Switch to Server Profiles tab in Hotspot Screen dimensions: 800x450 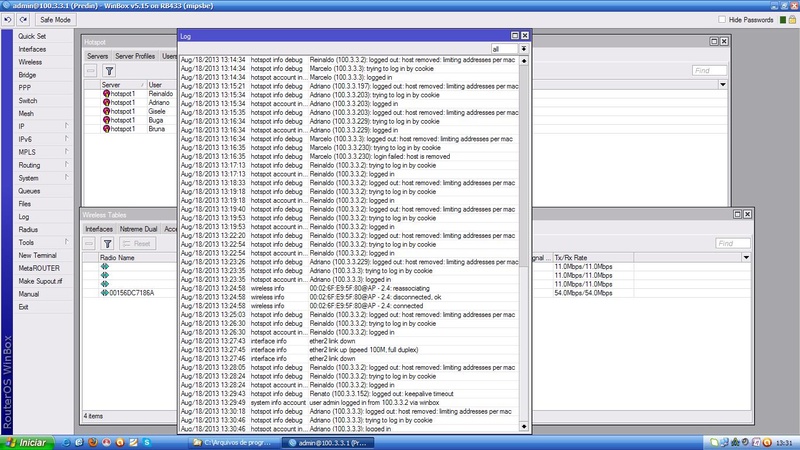[x=135, y=56]
